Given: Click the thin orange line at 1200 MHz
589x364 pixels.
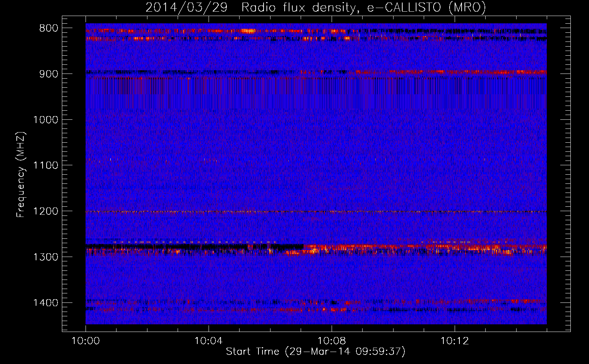Looking at the screenshot, I should 316,211.
